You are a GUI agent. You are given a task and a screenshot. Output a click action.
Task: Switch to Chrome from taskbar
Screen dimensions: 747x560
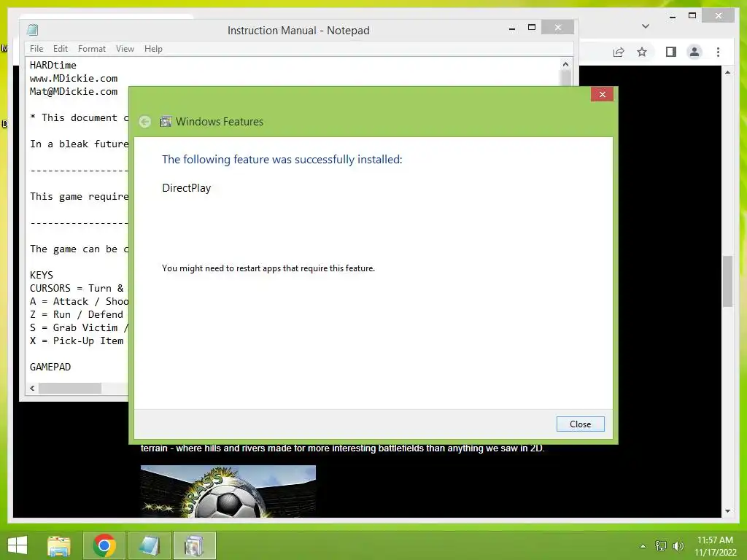point(104,545)
